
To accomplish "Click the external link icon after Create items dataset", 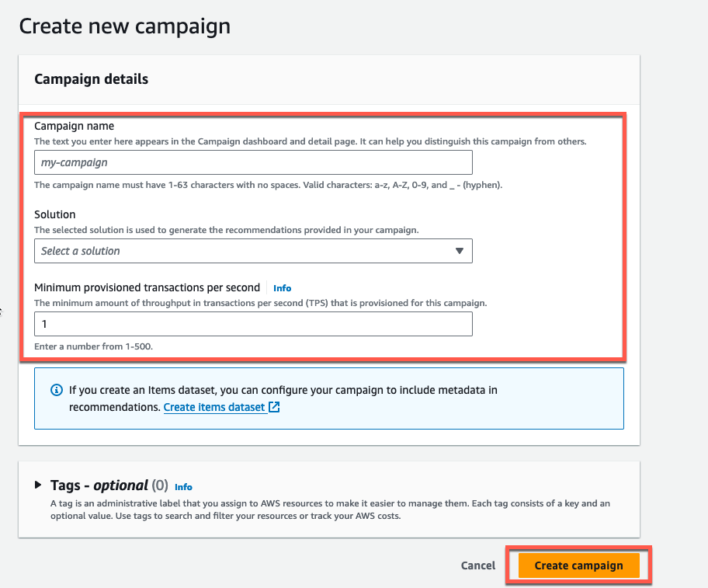I will pos(274,407).
